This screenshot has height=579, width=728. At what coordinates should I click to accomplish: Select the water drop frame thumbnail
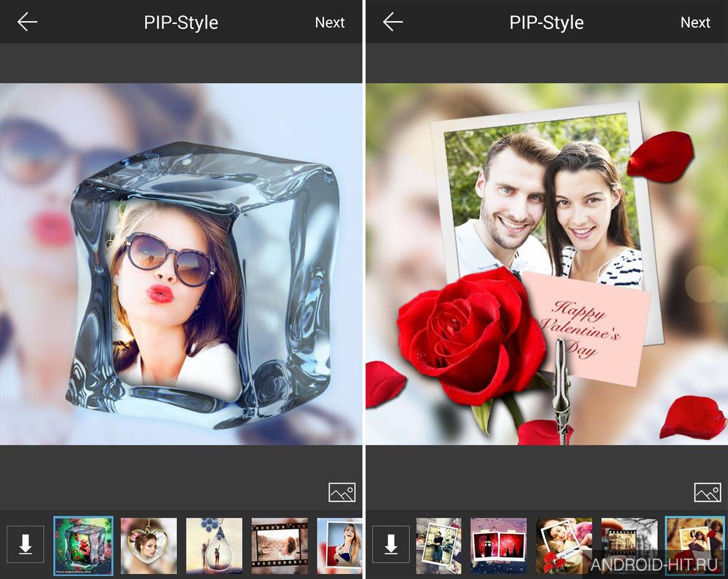(x=214, y=546)
